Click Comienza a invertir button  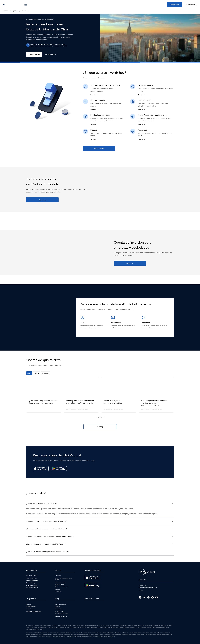tap(34, 54)
